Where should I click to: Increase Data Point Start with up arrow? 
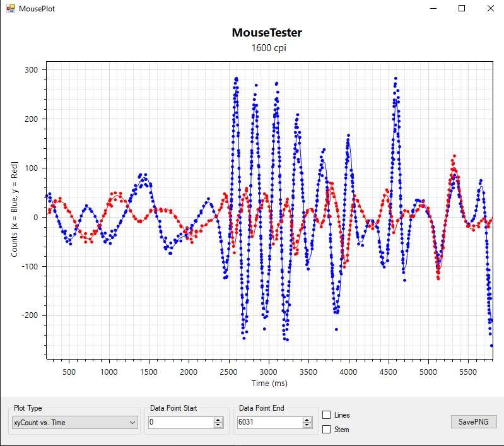(x=218, y=420)
